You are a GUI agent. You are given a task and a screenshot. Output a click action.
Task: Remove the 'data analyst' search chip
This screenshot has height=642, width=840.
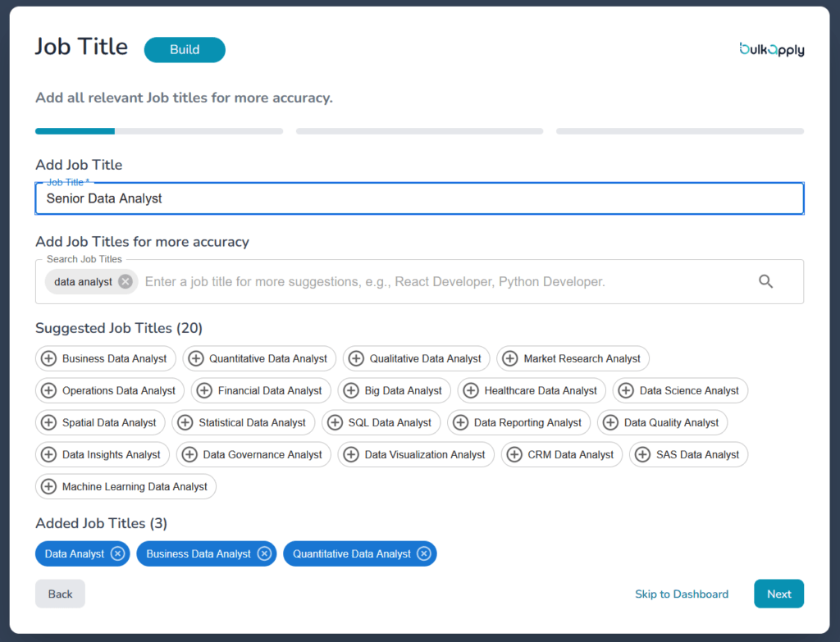[125, 281]
